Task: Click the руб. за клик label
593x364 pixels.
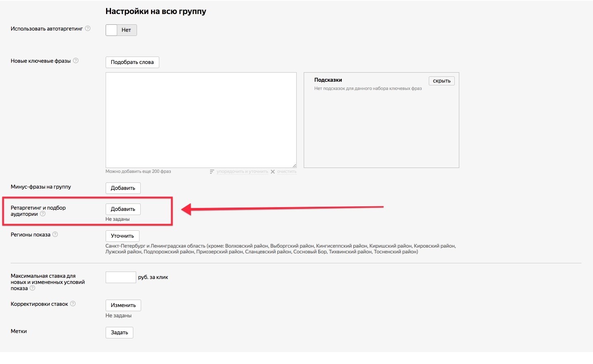Action: pyautogui.click(x=153, y=277)
